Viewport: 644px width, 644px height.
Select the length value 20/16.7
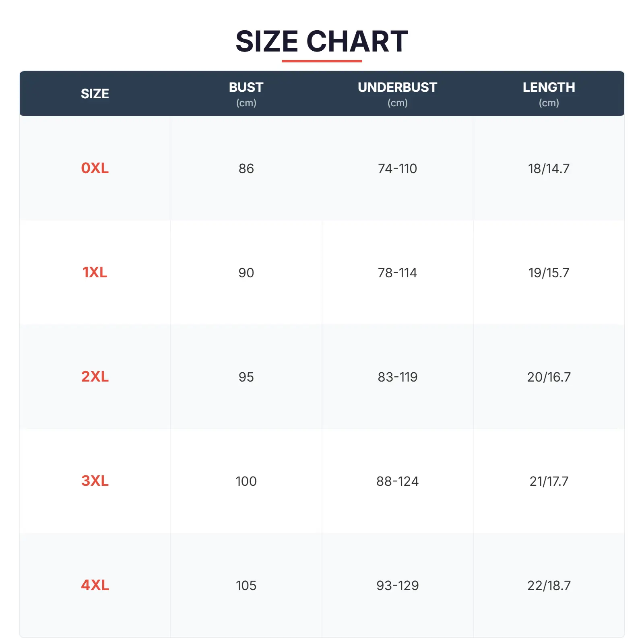[x=549, y=377]
